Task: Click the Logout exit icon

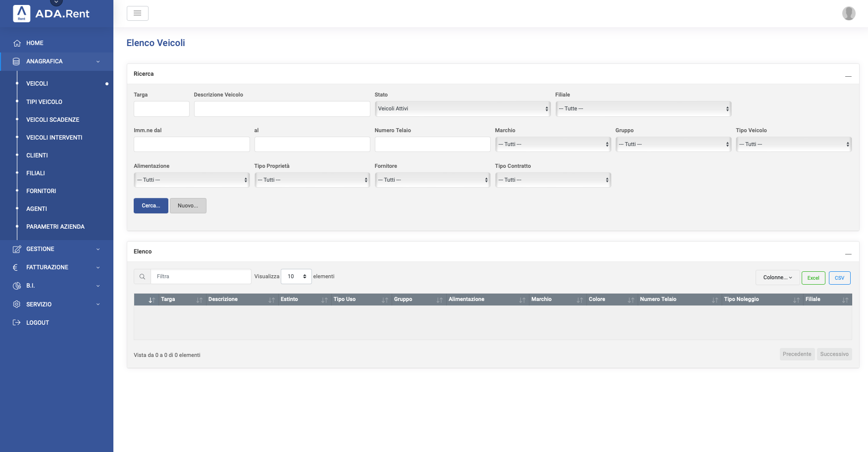Action: click(x=17, y=323)
